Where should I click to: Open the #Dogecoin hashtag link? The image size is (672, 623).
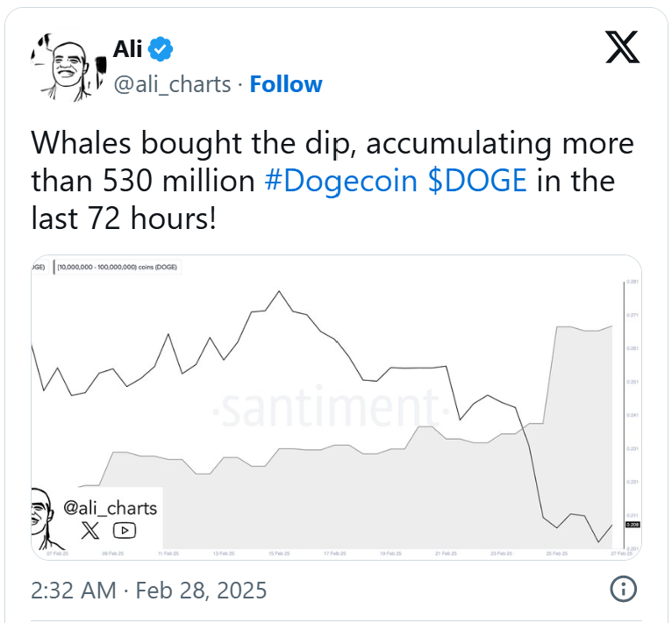[342, 180]
